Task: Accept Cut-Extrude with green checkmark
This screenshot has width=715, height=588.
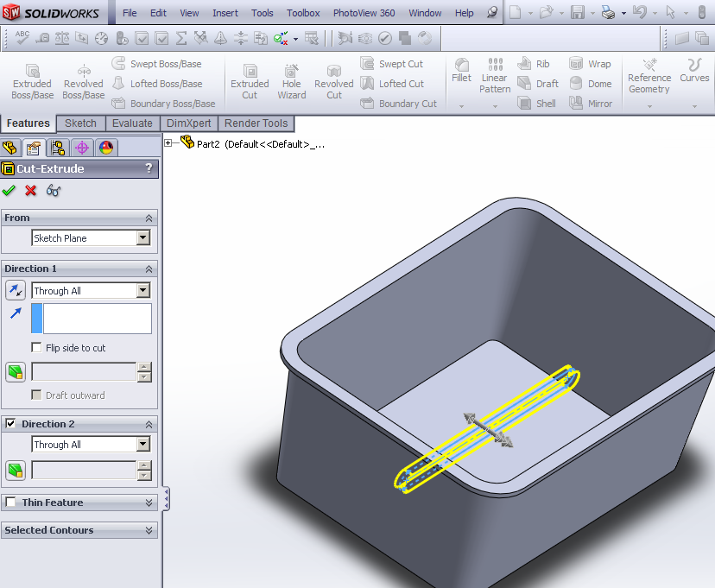Action: (9, 190)
